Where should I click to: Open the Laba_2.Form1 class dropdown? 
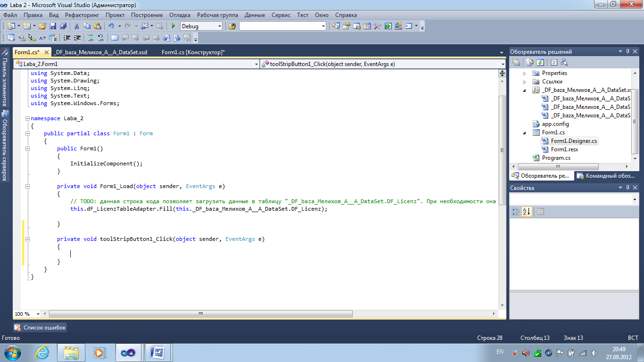pyautogui.click(x=256, y=64)
